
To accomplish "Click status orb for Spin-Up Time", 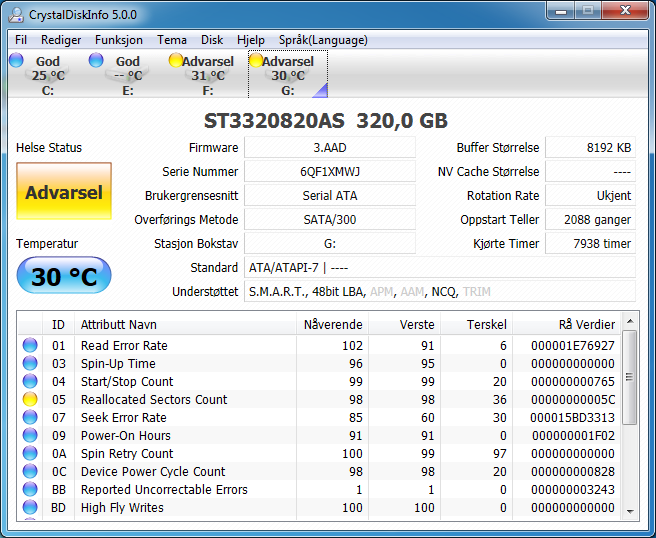I will coord(30,363).
